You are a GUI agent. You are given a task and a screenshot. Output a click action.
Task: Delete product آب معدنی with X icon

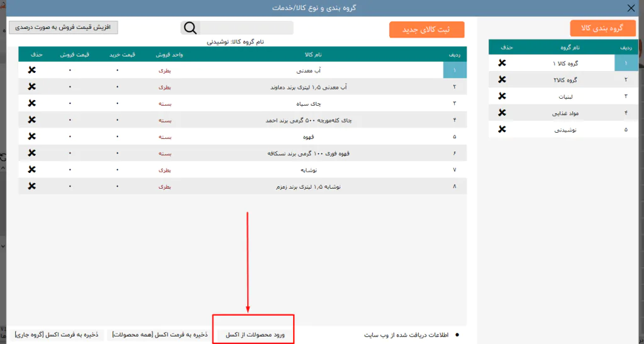(x=31, y=70)
